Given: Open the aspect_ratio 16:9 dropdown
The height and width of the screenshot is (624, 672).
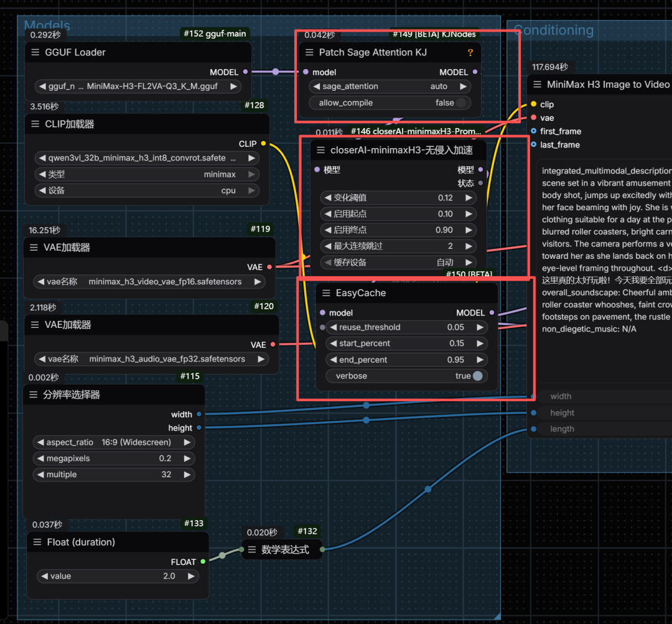Looking at the screenshot, I should click(x=114, y=442).
